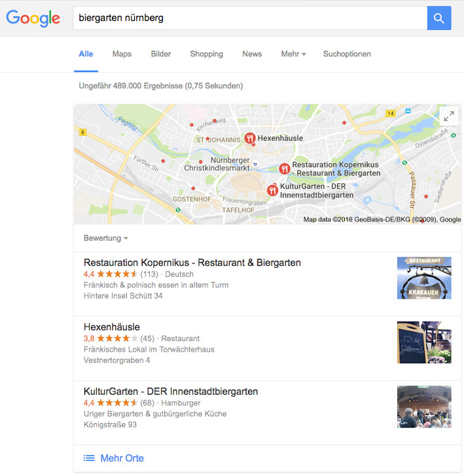464x476 pixels.
Task: Select the Restauration Kopernikus map pin
Action: (284, 168)
